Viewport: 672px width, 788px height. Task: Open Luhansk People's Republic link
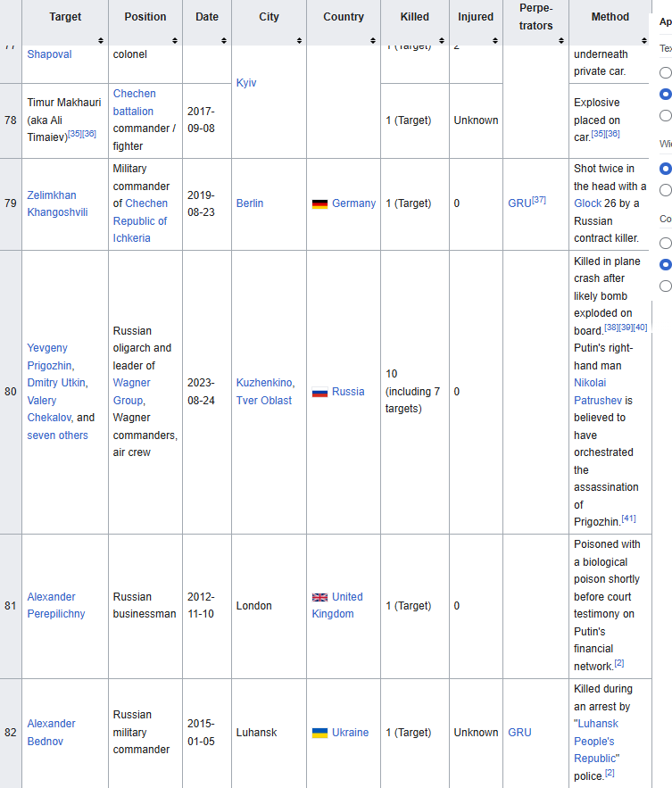point(598,741)
